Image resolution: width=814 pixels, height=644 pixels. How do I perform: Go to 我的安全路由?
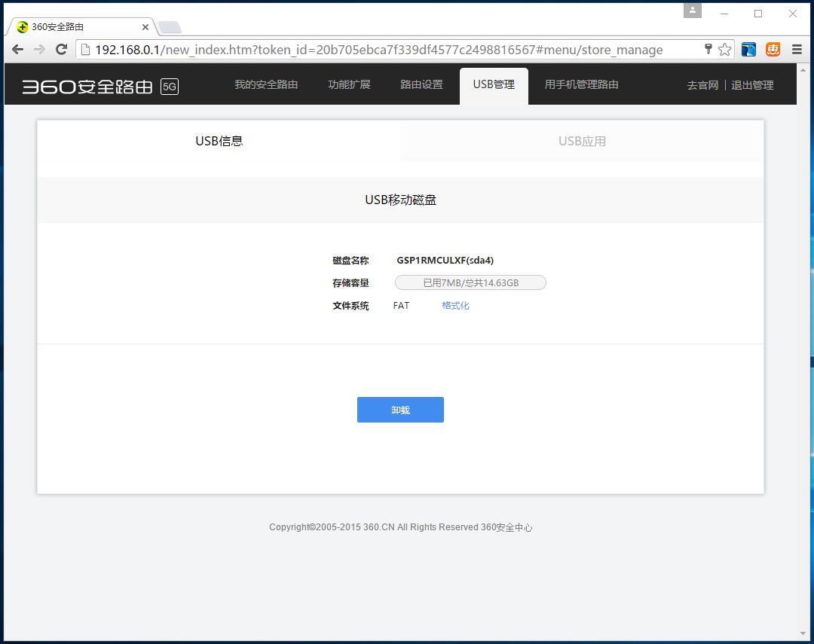266,84
